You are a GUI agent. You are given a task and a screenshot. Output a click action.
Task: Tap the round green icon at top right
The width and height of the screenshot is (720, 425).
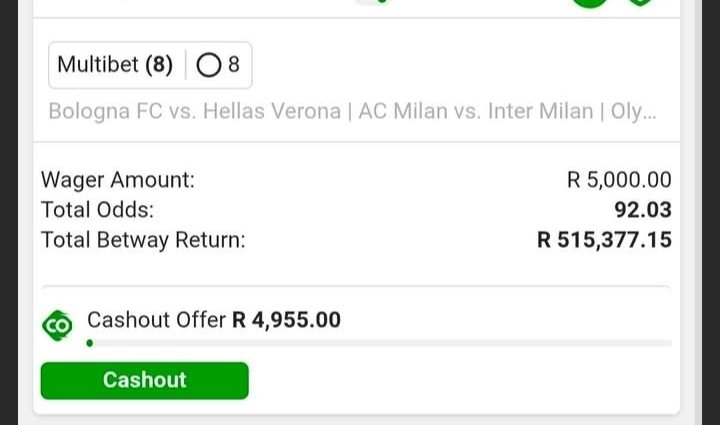point(590,3)
